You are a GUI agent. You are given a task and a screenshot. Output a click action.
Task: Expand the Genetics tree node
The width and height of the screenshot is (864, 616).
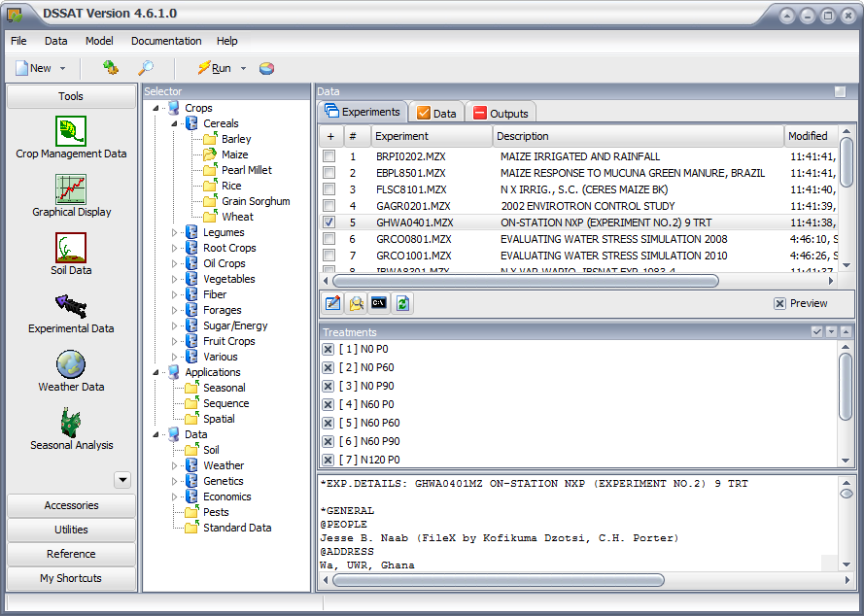(174, 481)
